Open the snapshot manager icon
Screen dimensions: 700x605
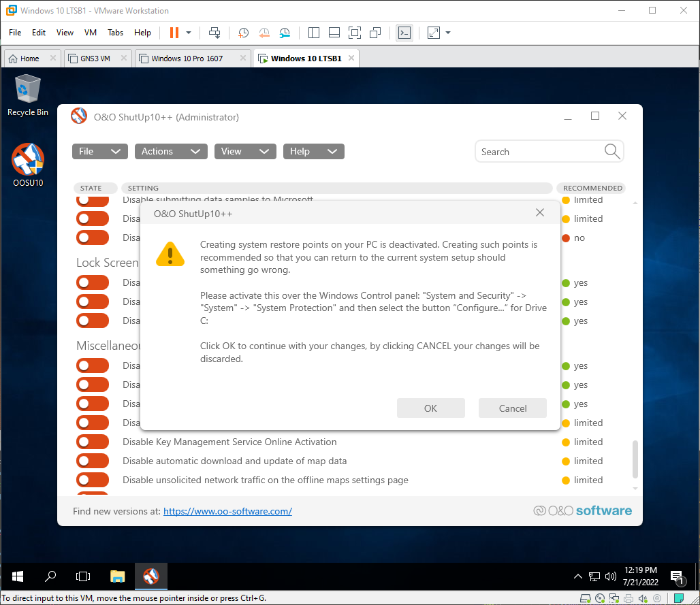coord(285,33)
